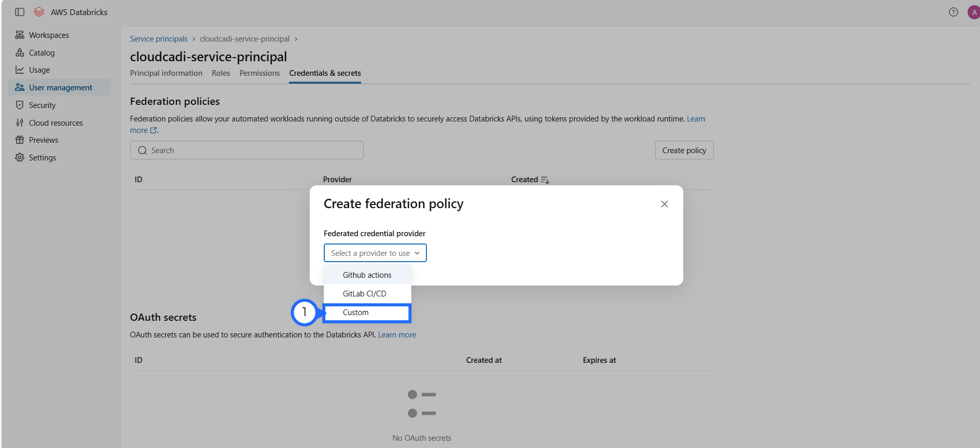
Task: Open Federation policies Learn more link
Action: click(696, 119)
